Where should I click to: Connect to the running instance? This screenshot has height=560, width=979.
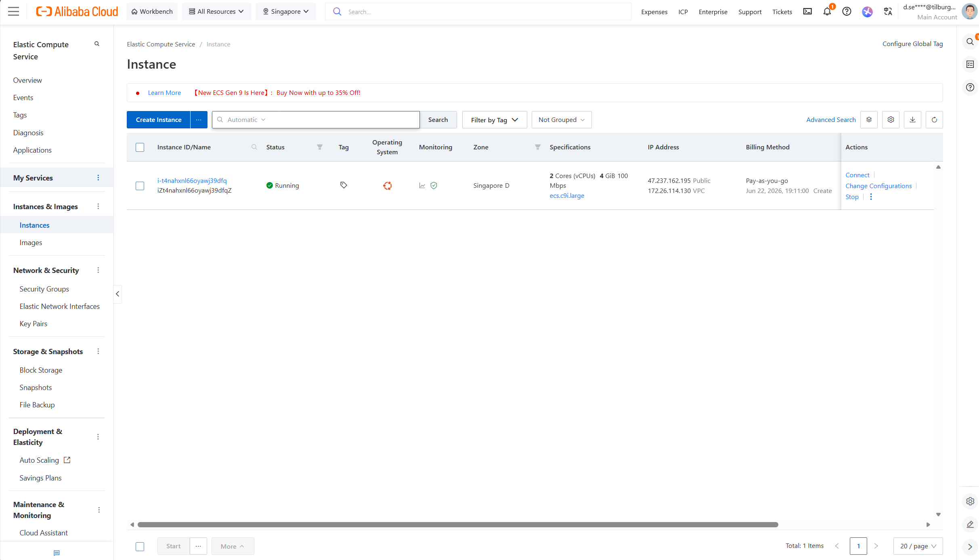pos(857,175)
